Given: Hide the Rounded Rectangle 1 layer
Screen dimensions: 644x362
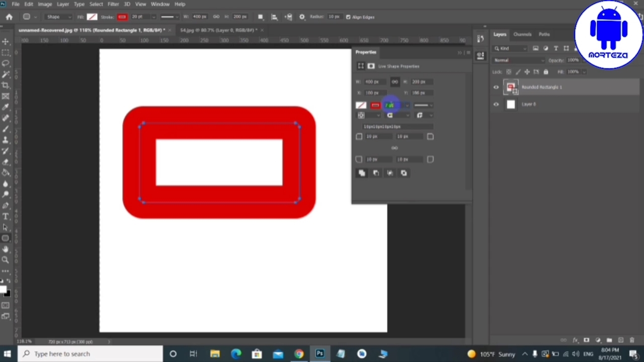Looking at the screenshot, I should click(496, 87).
